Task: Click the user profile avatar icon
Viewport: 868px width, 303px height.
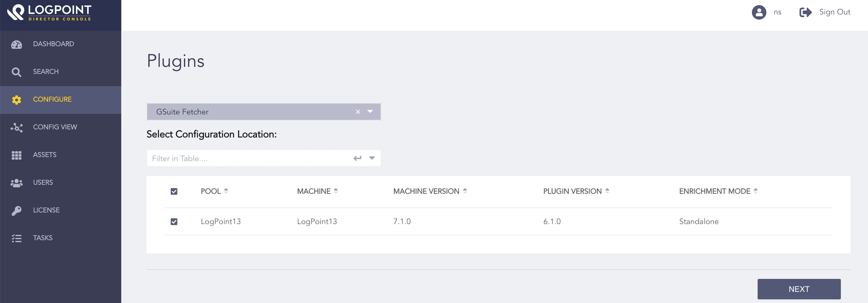Action: tap(759, 12)
